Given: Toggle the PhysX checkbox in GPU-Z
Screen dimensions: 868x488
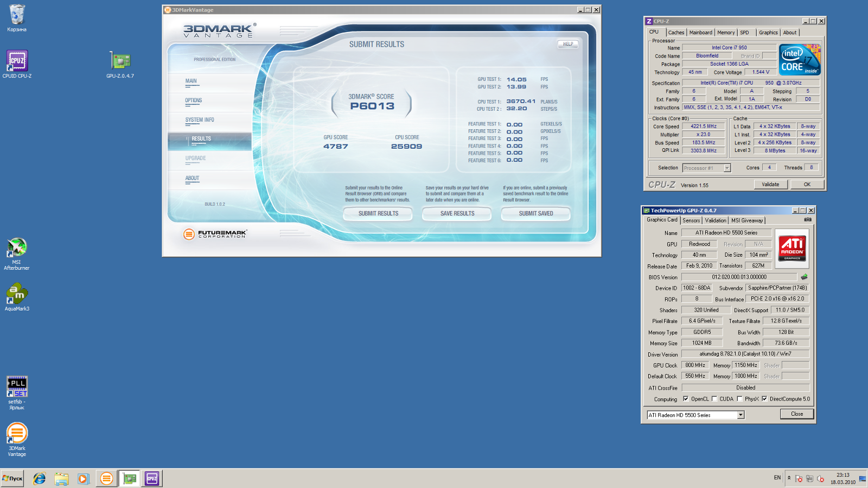Looking at the screenshot, I should click(x=739, y=399).
